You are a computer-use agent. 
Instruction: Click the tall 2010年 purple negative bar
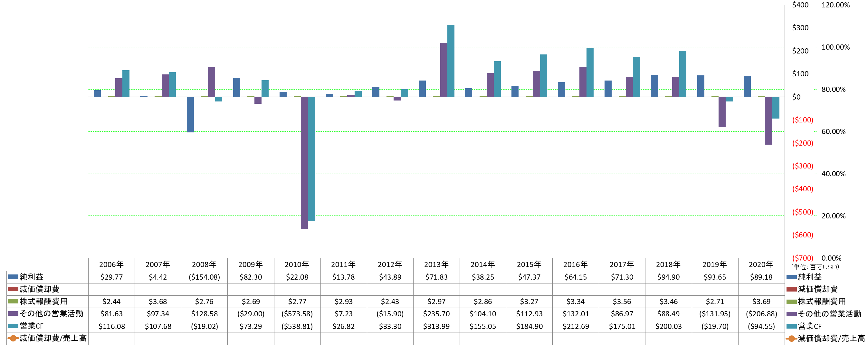point(304,163)
